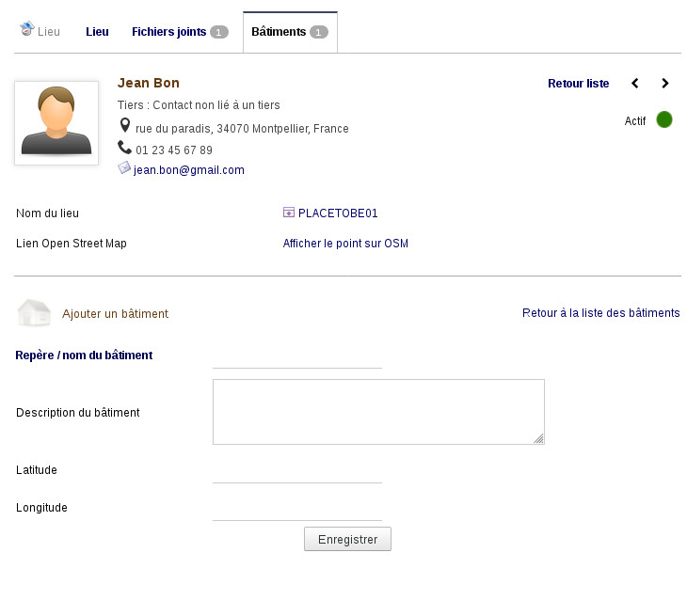Click the building house icon
The width and height of the screenshot is (687, 616).
(x=34, y=312)
